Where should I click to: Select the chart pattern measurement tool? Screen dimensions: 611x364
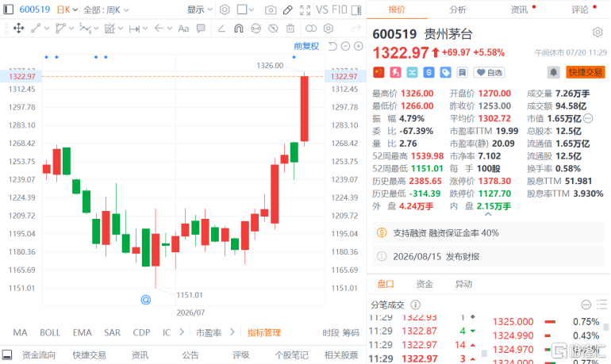110,28
